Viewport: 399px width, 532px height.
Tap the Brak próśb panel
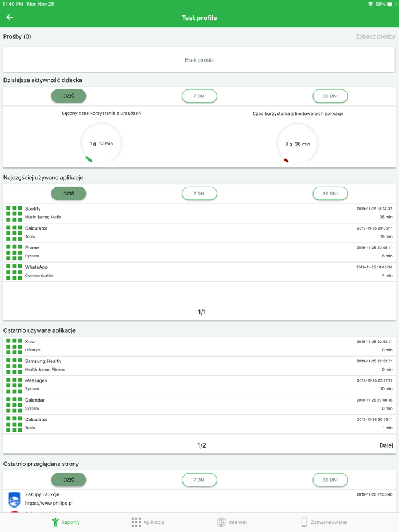(x=199, y=60)
